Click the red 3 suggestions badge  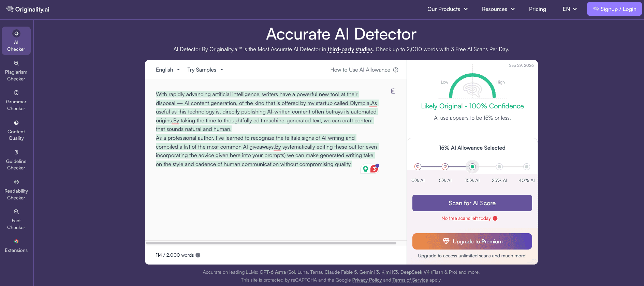point(374,169)
